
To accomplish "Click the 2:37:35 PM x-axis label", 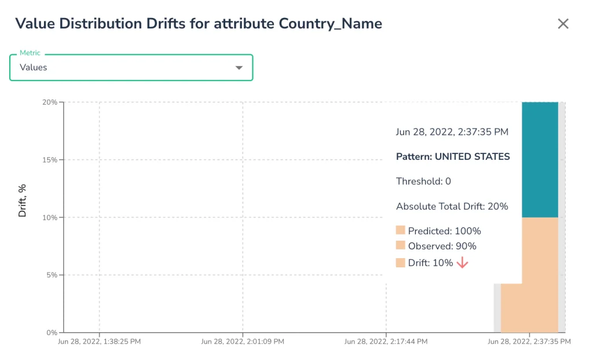I will (529, 341).
